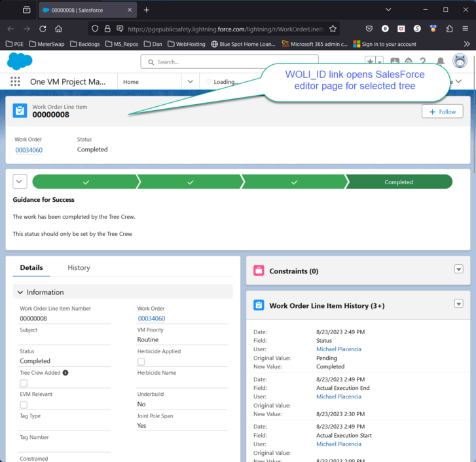
Task: Click the Salesforce cloud logo
Action: (x=20, y=61)
